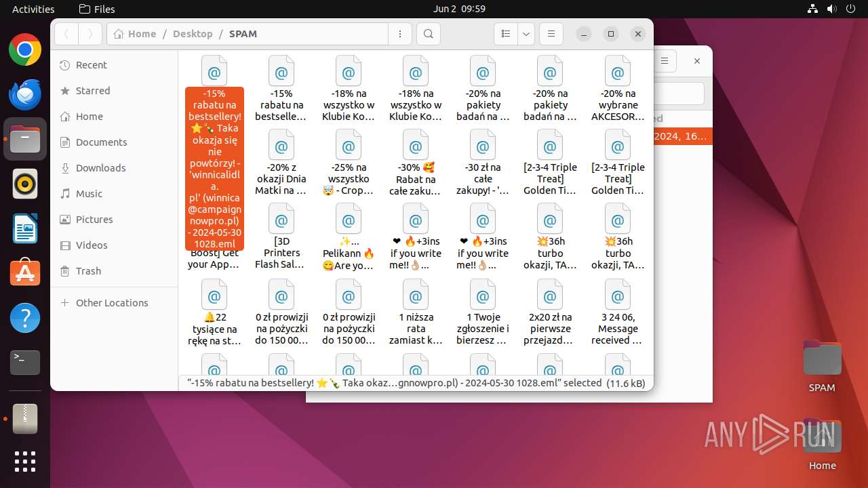Click the Home breadcrumb in the path bar

[x=135, y=34]
